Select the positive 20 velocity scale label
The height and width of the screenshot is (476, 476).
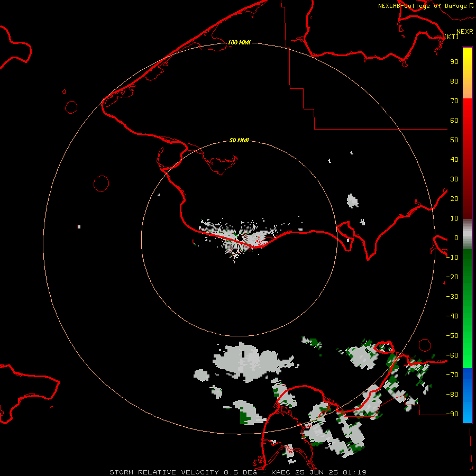tap(454, 198)
